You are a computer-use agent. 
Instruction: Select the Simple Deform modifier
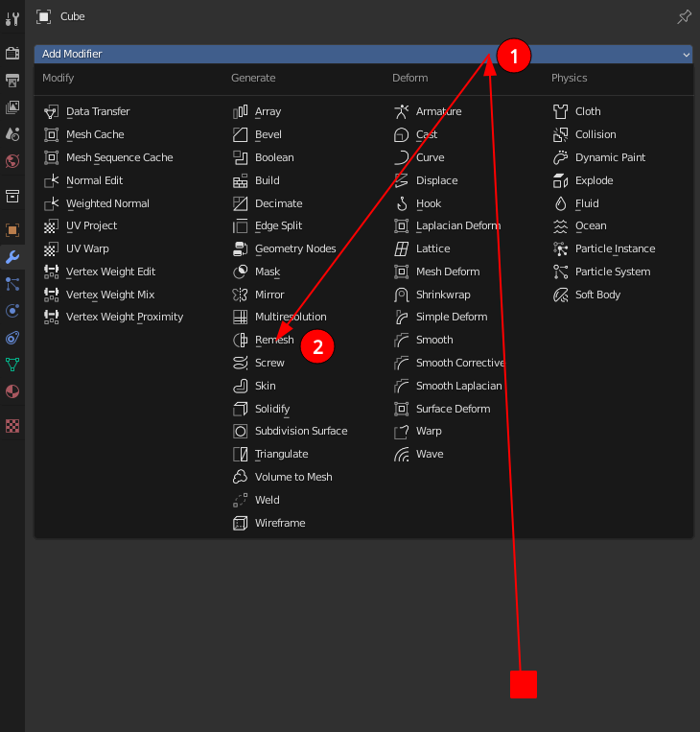[x=440, y=317]
